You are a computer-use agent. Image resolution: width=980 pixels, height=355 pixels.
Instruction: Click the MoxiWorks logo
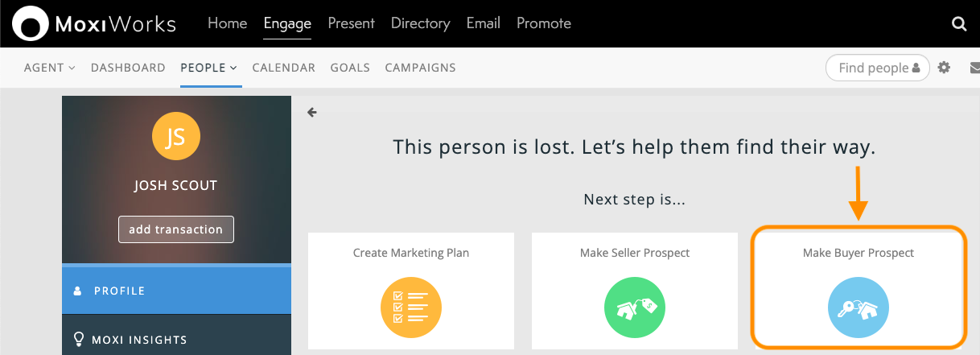[95, 24]
